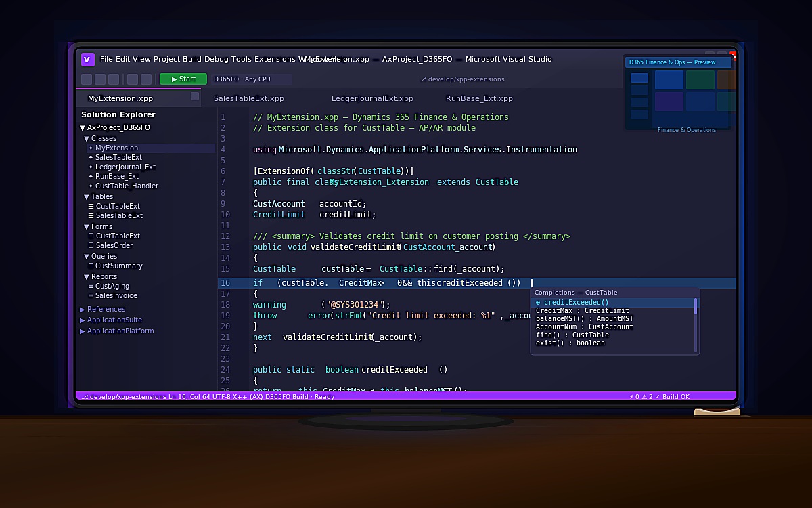The height and width of the screenshot is (508, 812).
Task: Choose AccountNum : CustAccount completion
Action: [585, 326]
